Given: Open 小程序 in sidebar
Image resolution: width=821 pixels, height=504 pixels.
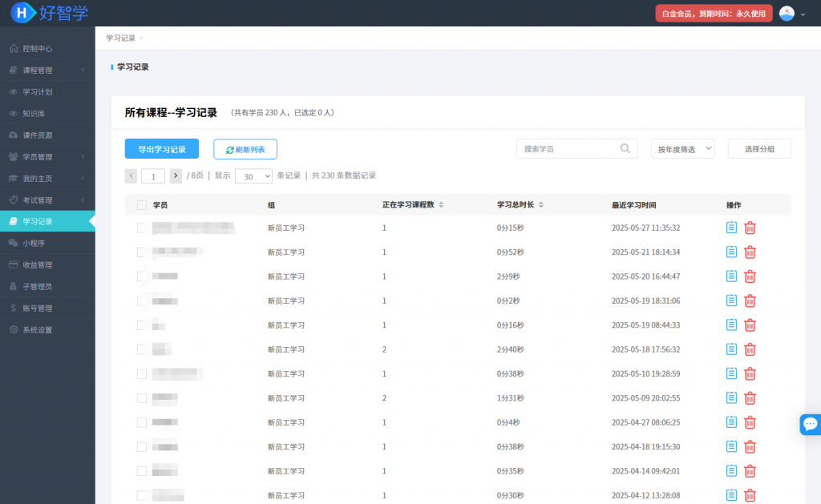Looking at the screenshot, I should 47,243.
